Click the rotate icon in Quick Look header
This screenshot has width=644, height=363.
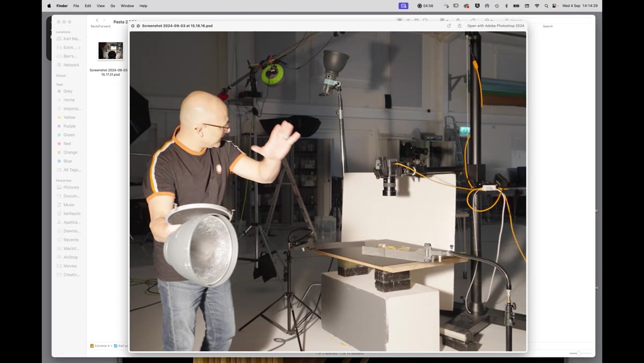tap(449, 26)
